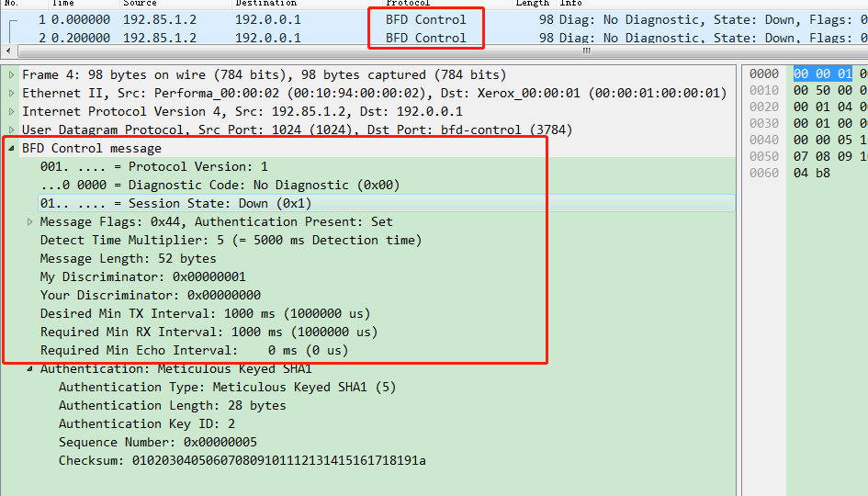Expand User Datagram Protocol row
868x496 pixels.
(11, 130)
